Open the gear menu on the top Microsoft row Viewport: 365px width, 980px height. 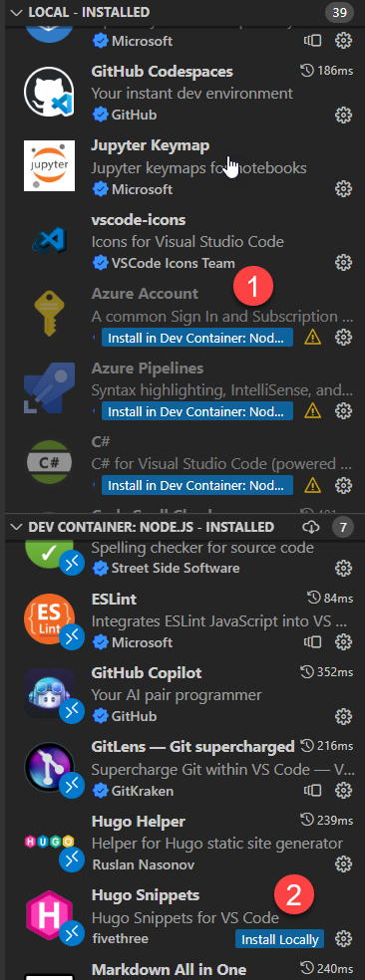pyautogui.click(x=342, y=41)
